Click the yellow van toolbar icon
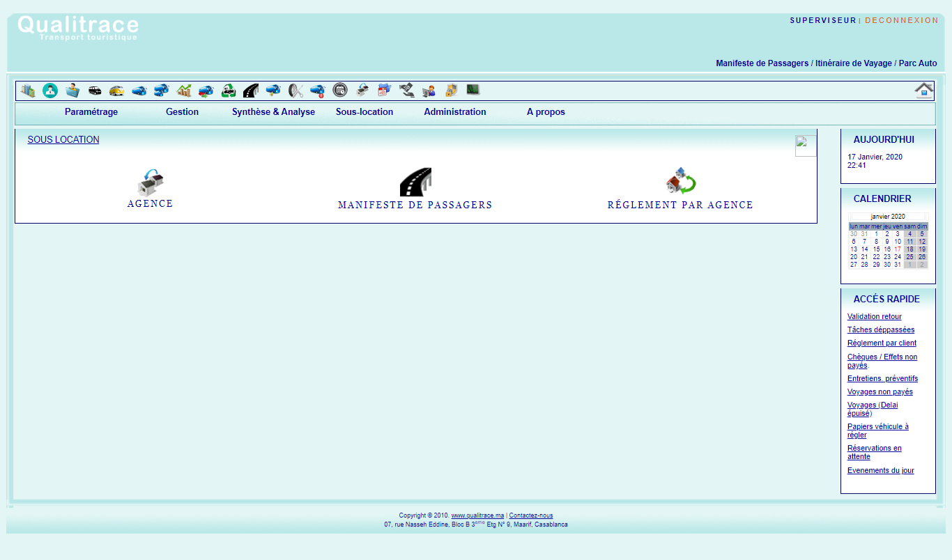This screenshot has width=952, height=560. [117, 91]
